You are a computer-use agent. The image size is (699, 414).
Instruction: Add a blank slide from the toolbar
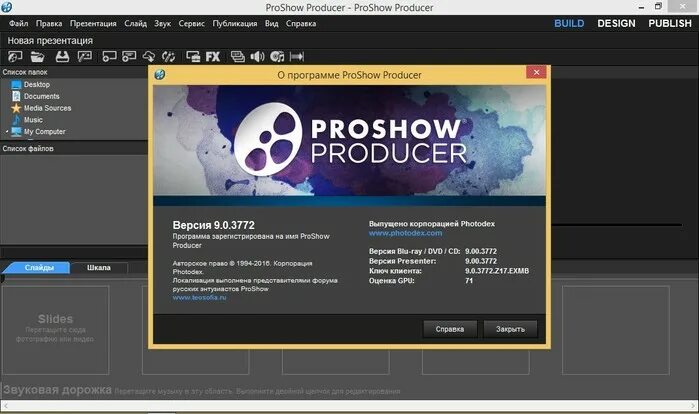click(x=109, y=57)
